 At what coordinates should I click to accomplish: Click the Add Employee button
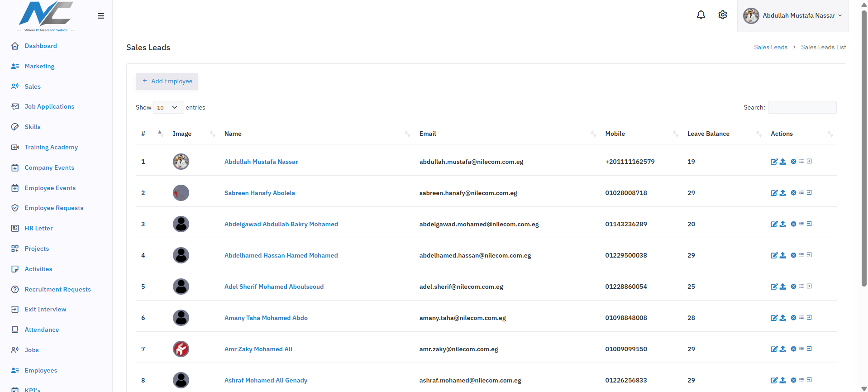(167, 81)
